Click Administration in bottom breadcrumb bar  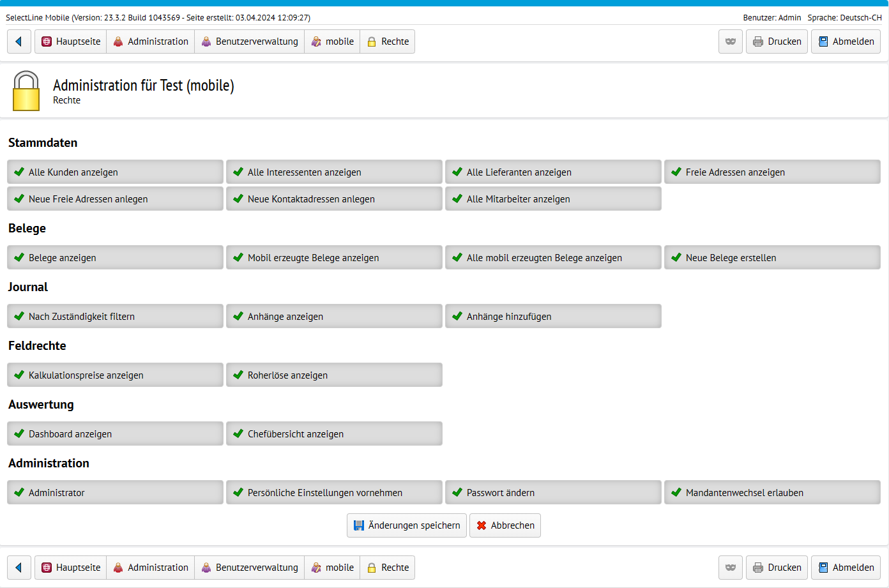(151, 568)
